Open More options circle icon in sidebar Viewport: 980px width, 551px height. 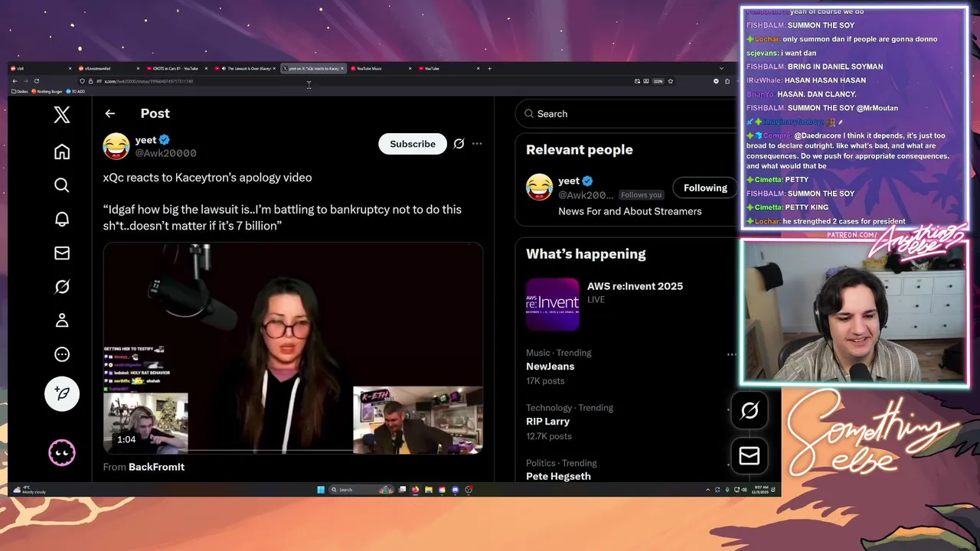pos(62,354)
